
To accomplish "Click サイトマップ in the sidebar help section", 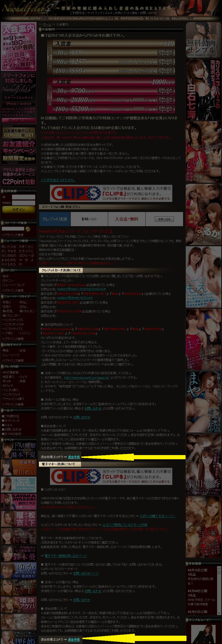I will click(x=11, y=421).
